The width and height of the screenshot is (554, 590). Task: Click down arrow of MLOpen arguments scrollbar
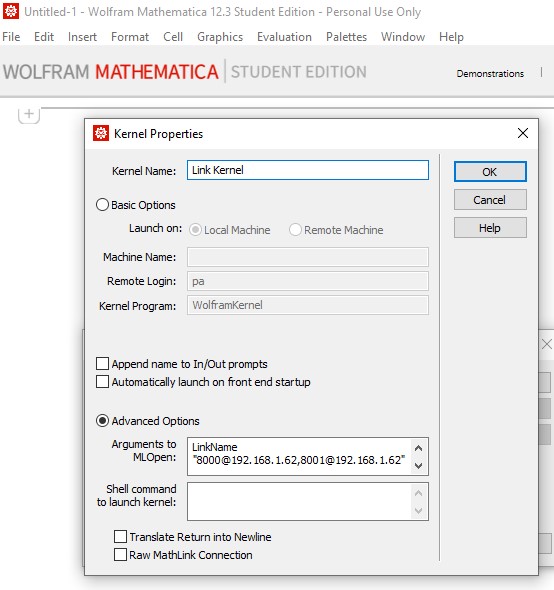pyautogui.click(x=419, y=465)
